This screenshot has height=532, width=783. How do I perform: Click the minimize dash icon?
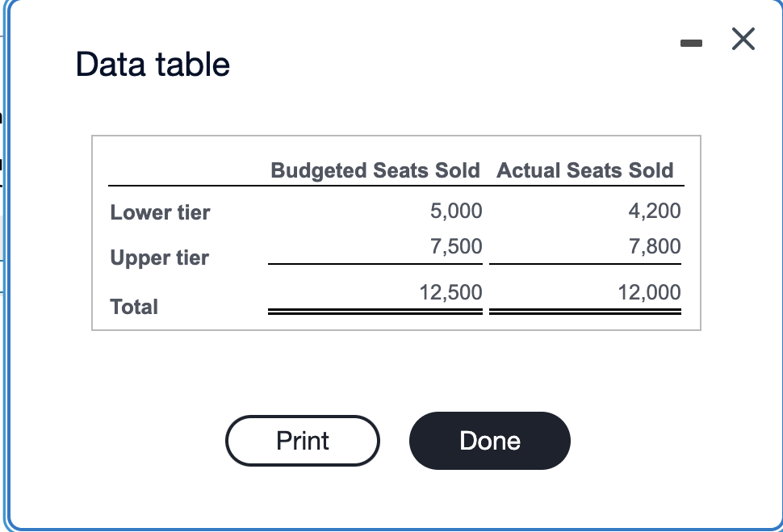point(691,44)
